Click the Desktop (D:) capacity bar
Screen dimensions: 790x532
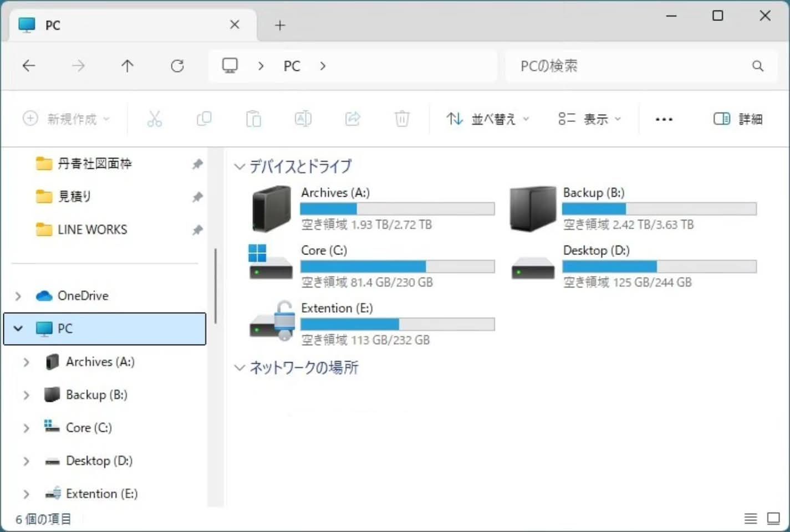tap(659, 266)
